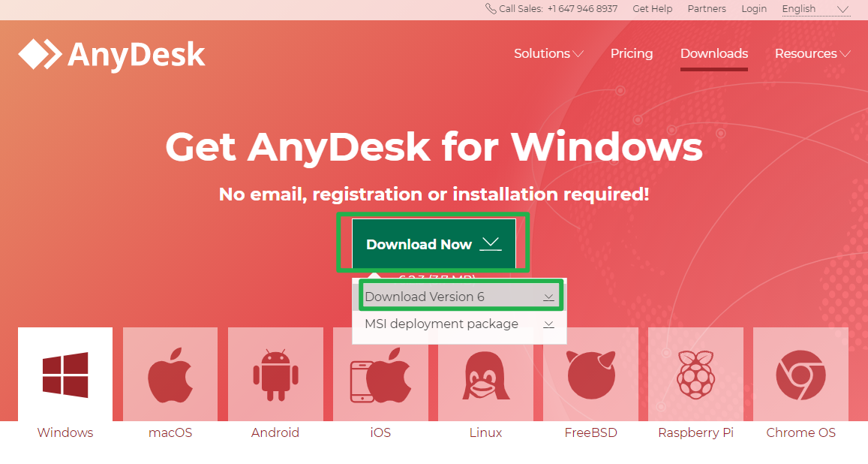This screenshot has height=464, width=868.
Task: Expand the Resources menu
Action: pyautogui.click(x=812, y=54)
